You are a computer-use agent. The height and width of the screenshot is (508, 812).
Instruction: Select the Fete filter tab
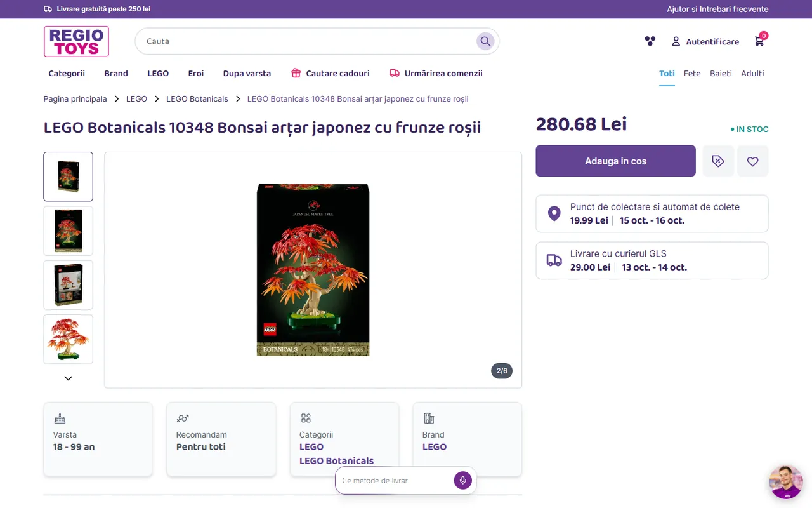pos(692,74)
